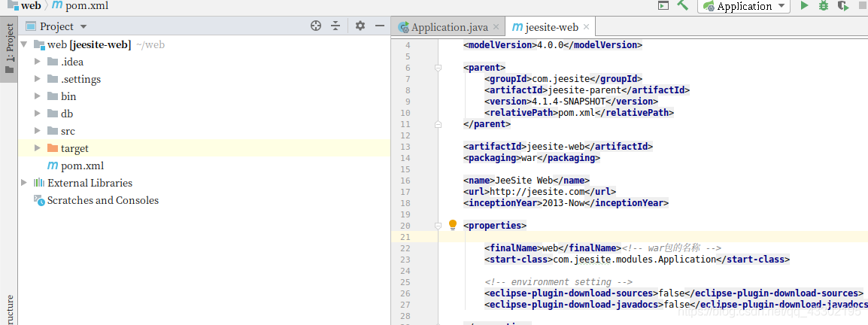The image size is (868, 325).
Task: Open Project panel gear settings
Action: [x=360, y=26]
